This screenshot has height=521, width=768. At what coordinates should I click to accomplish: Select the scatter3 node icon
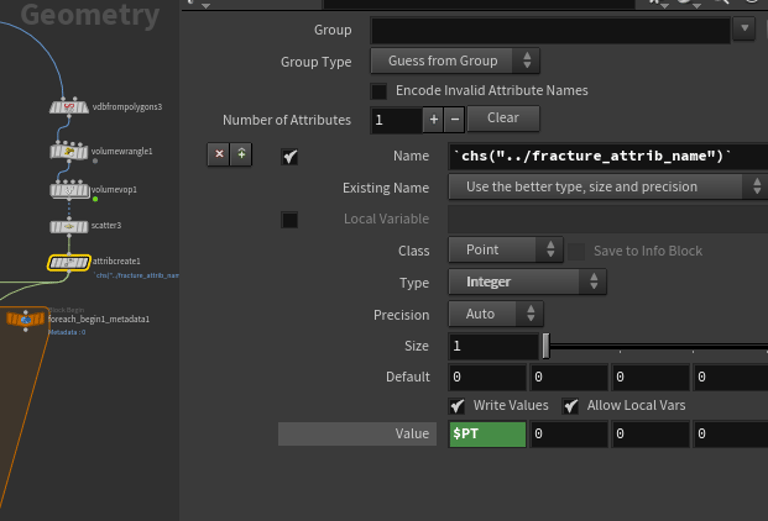click(69, 226)
